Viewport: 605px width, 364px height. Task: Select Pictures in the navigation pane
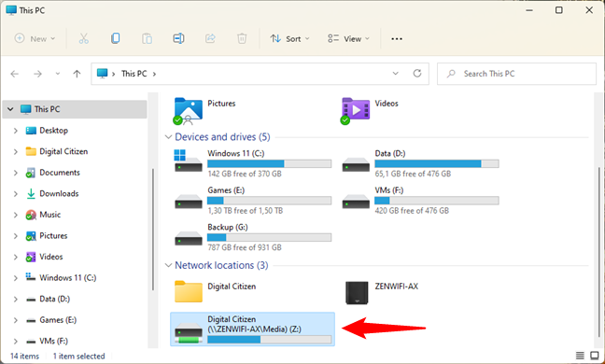coord(53,235)
